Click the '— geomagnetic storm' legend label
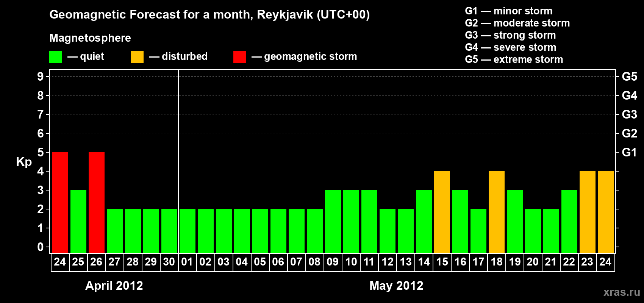Screen dimensions: 644x303 [304, 57]
